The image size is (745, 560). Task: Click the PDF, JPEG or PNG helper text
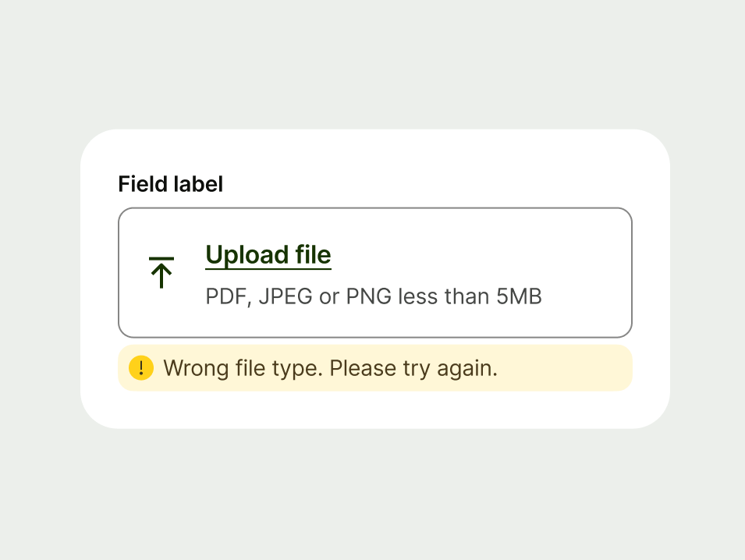pyautogui.click(x=374, y=296)
